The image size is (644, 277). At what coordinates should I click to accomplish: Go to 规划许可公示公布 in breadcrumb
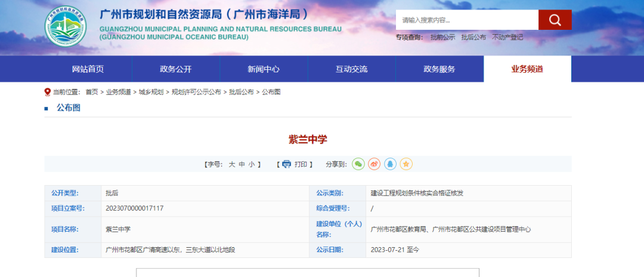click(196, 92)
